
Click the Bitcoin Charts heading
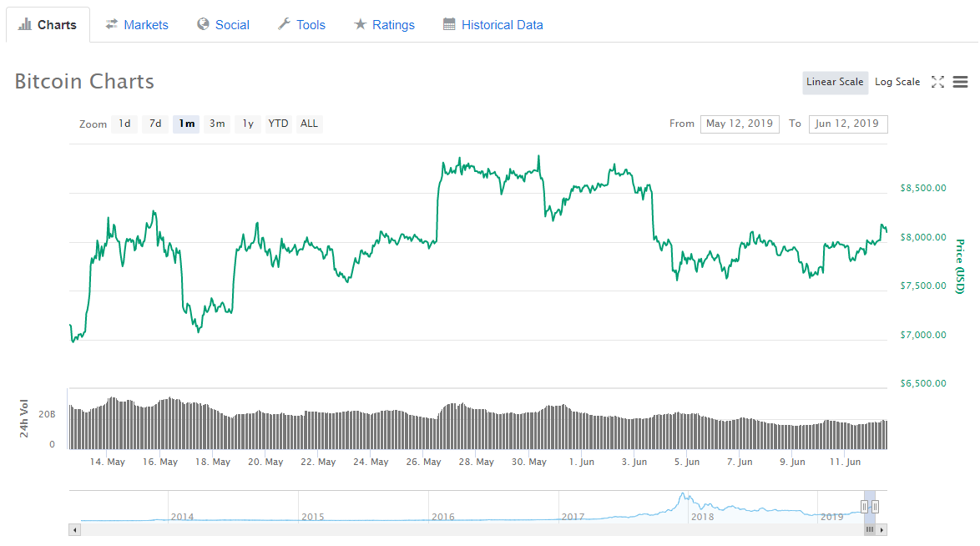[x=84, y=82]
